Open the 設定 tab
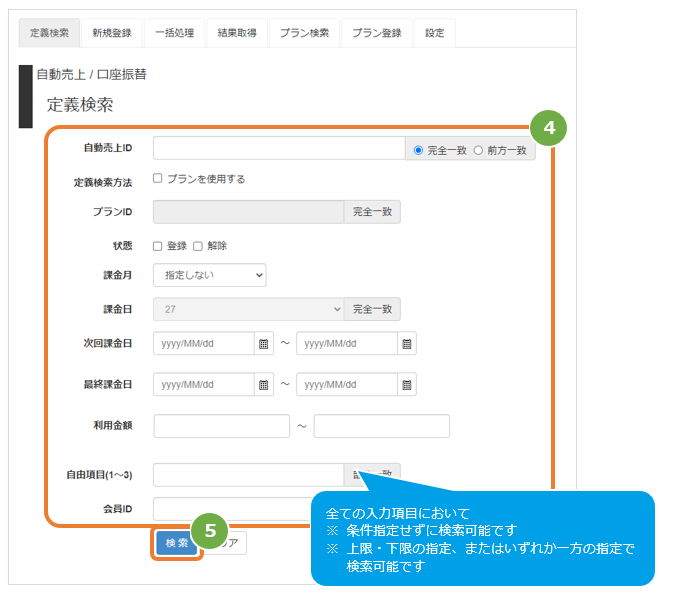 [435, 33]
